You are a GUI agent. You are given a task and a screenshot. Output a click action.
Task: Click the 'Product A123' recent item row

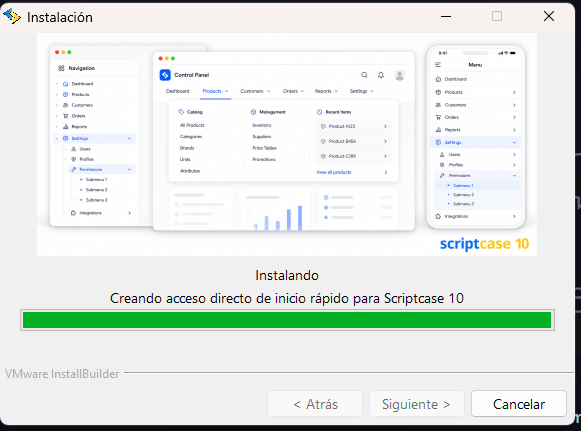click(x=353, y=126)
